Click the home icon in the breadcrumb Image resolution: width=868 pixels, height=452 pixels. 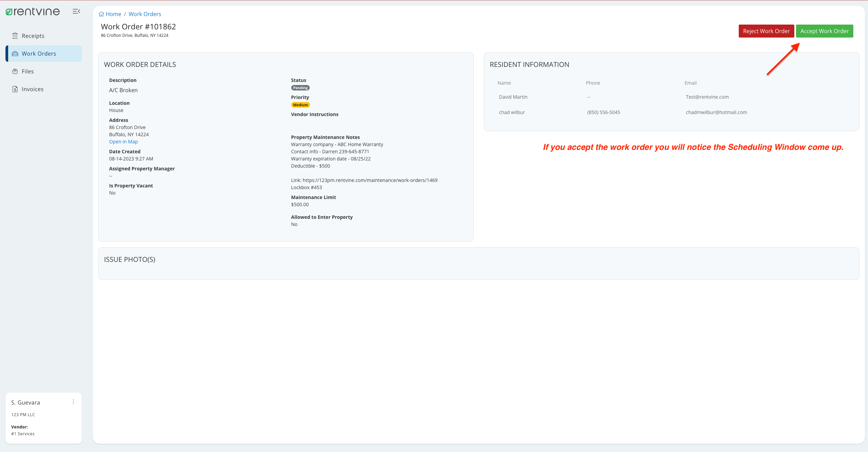tap(101, 14)
